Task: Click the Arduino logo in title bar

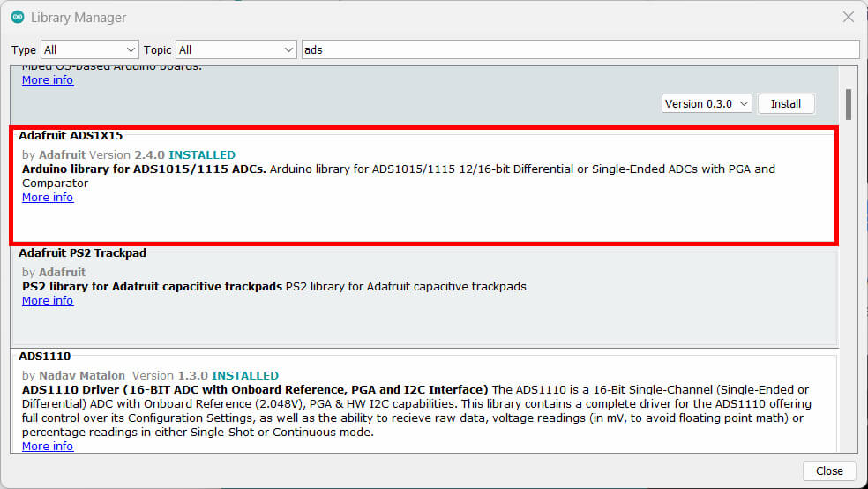Action: [x=18, y=17]
